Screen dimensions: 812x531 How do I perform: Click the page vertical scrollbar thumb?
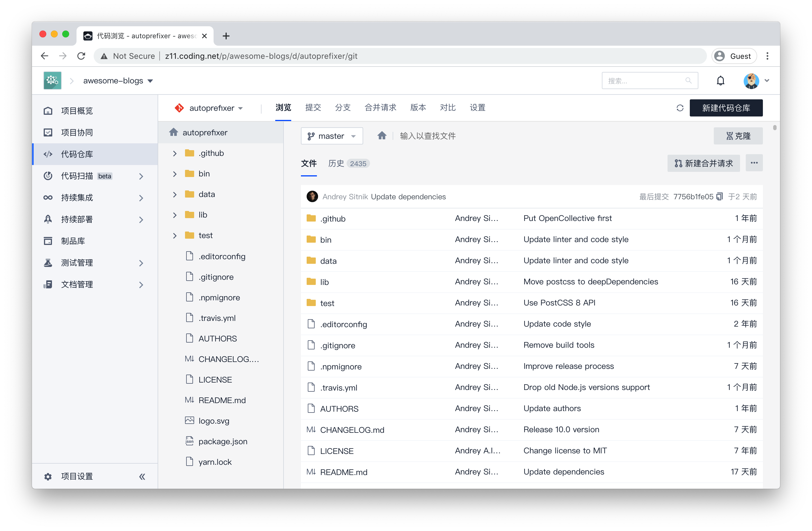775,128
